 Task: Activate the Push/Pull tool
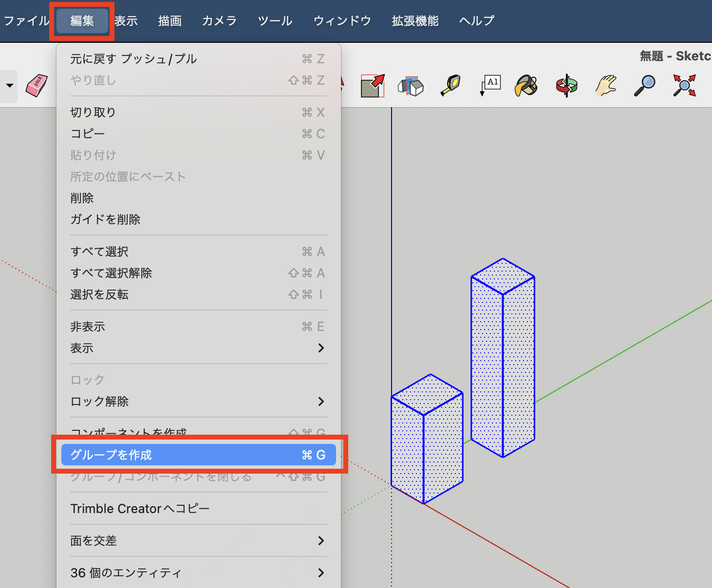tap(373, 85)
